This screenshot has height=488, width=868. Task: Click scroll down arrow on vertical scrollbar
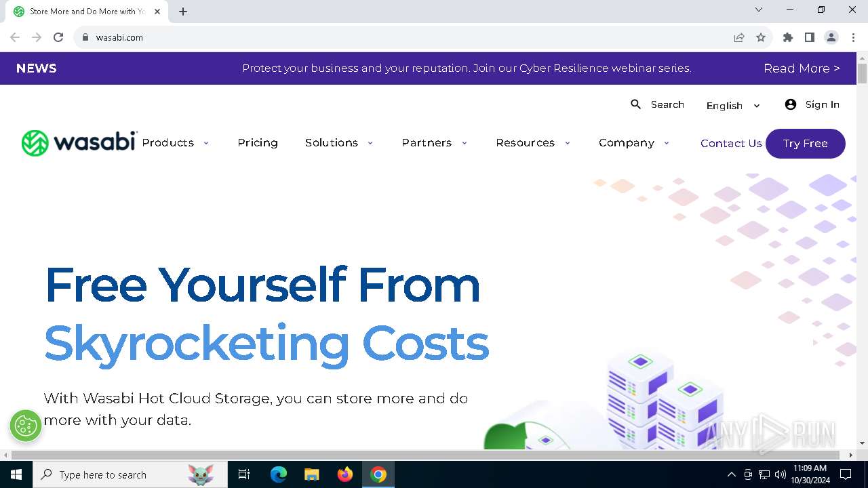pos(863,443)
